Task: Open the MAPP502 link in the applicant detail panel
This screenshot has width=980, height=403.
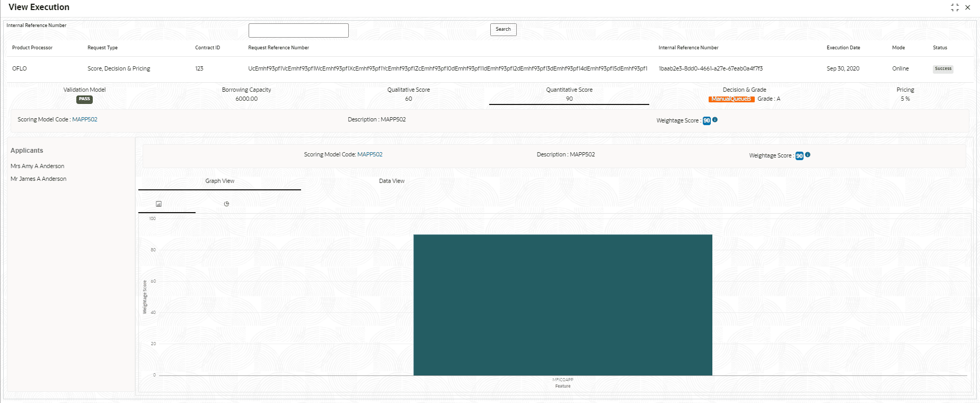Action: pyautogui.click(x=370, y=154)
